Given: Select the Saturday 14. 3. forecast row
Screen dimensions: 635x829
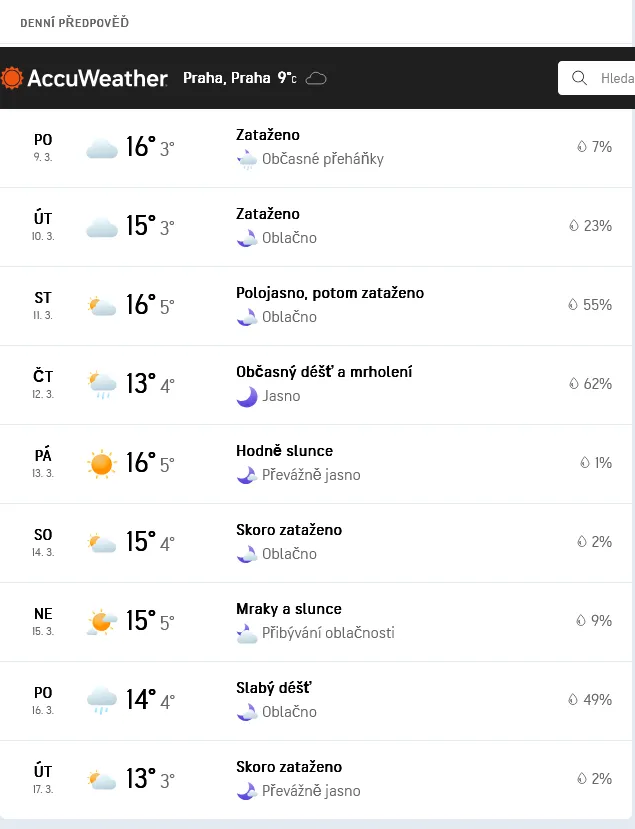Looking at the screenshot, I should pyautogui.click(x=317, y=543).
